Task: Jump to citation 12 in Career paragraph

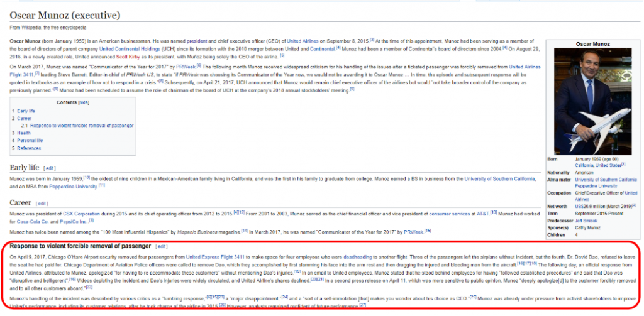Action: pos(241,212)
